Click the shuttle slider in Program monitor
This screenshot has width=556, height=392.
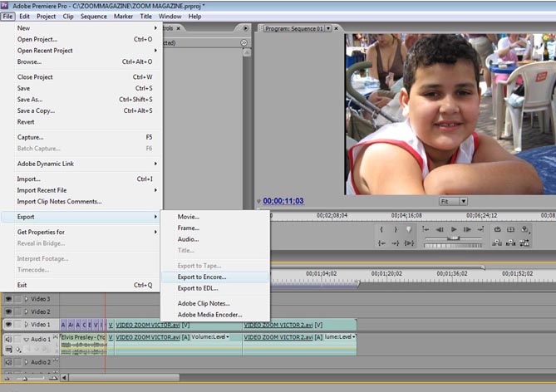[453, 239]
